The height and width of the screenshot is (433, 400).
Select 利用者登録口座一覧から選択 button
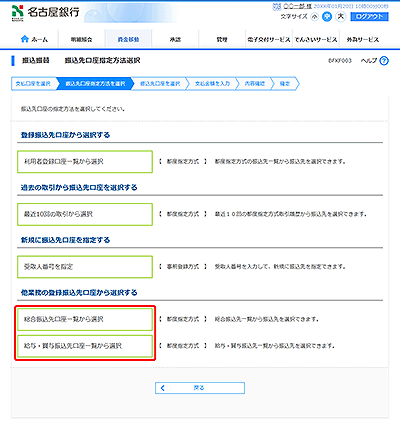[x=85, y=162]
